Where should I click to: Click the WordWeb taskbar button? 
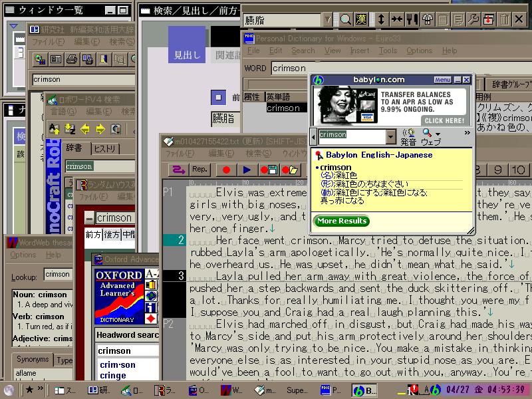coord(231,390)
